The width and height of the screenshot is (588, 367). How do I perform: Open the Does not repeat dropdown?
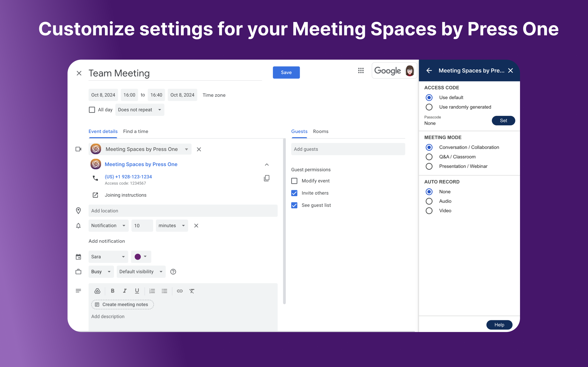click(139, 110)
